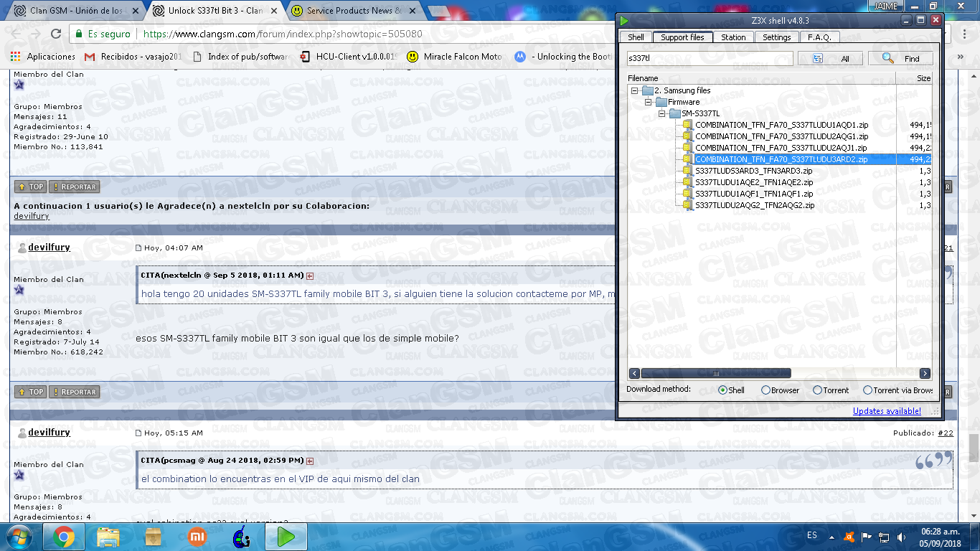980x551 pixels.
Task: Click the Z3X horizontal scroll right arrow
Action: pos(925,373)
